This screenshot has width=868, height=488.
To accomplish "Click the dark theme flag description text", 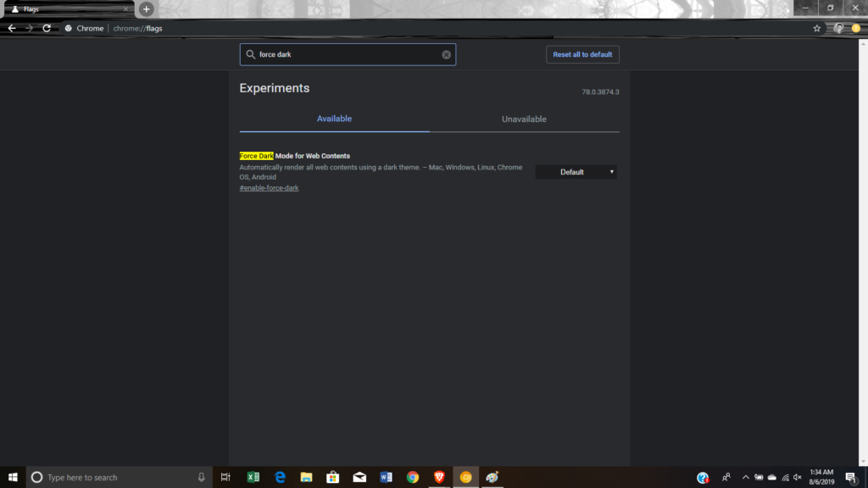I will (x=381, y=172).
